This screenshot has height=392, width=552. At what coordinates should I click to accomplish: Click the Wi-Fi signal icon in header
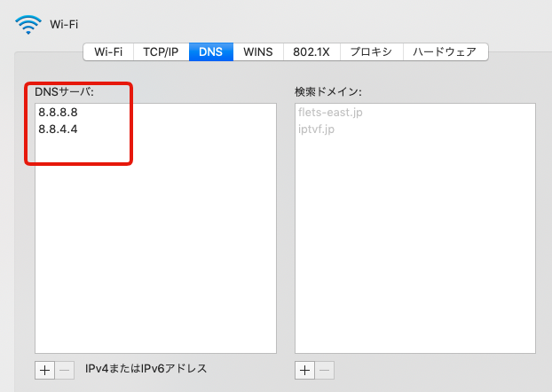[x=28, y=24]
